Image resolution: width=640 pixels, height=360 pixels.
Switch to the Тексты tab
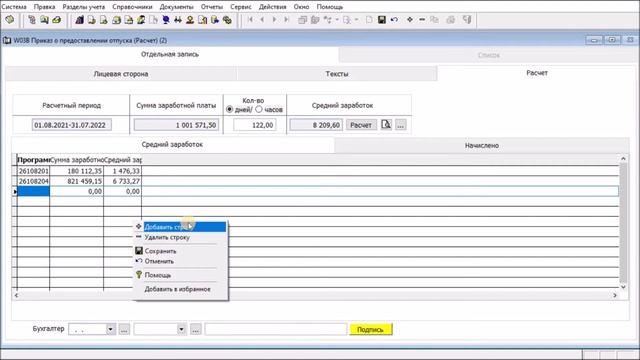click(x=337, y=74)
